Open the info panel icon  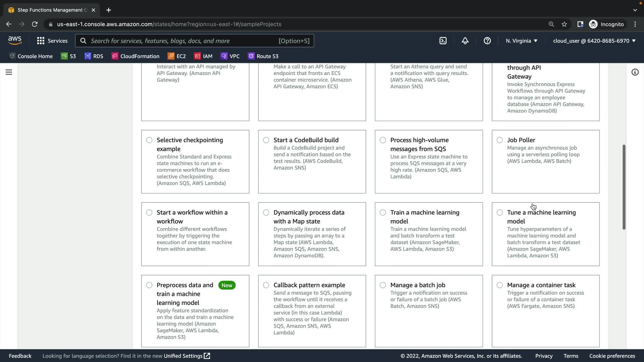tap(635, 72)
